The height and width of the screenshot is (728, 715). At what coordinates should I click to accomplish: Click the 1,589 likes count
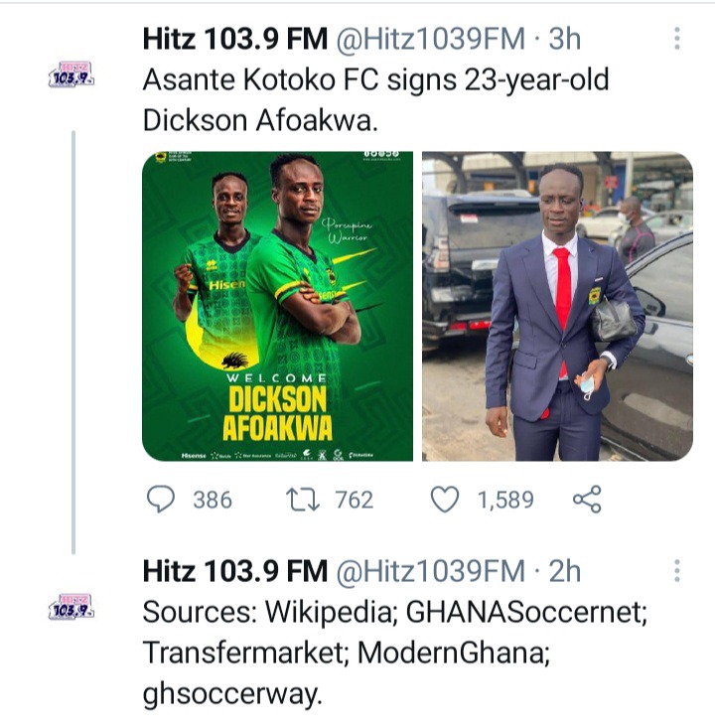[x=505, y=500]
